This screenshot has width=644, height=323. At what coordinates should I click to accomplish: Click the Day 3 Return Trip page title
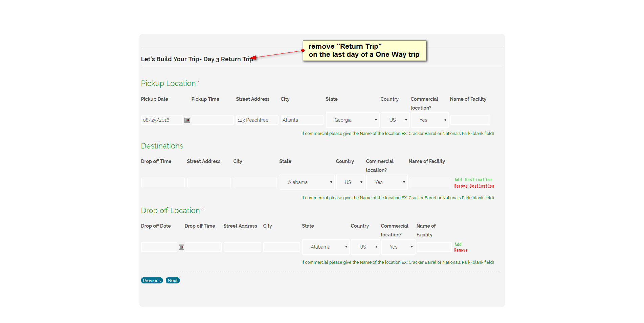click(x=197, y=59)
